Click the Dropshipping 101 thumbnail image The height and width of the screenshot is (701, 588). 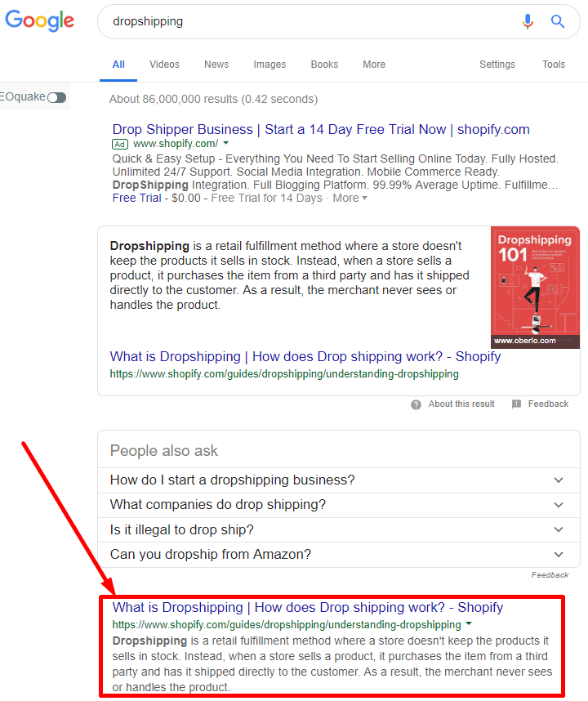tap(535, 288)
